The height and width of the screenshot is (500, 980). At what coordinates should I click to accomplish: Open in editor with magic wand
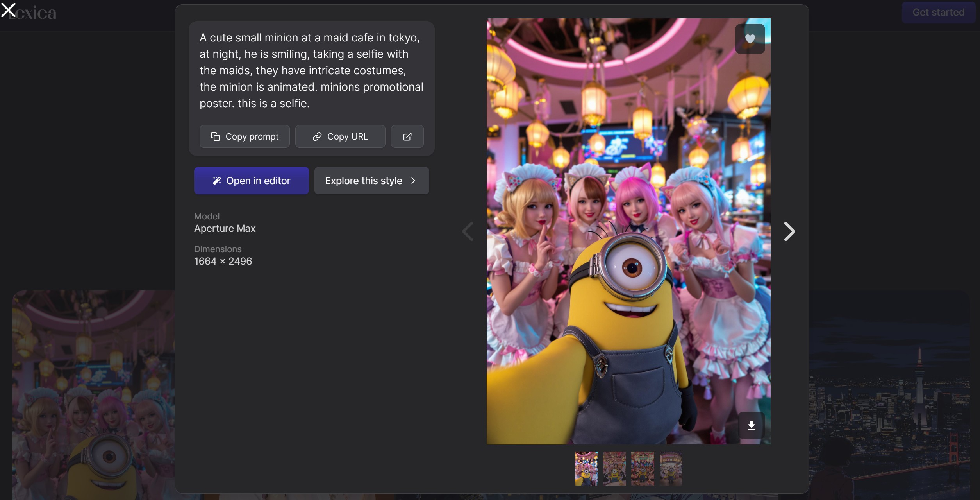tap(251, 181)
